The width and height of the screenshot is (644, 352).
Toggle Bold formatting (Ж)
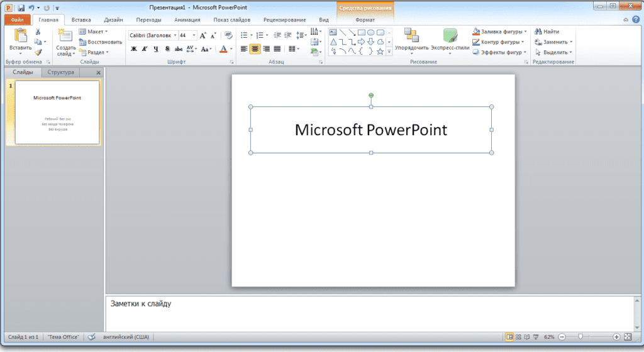133,49
